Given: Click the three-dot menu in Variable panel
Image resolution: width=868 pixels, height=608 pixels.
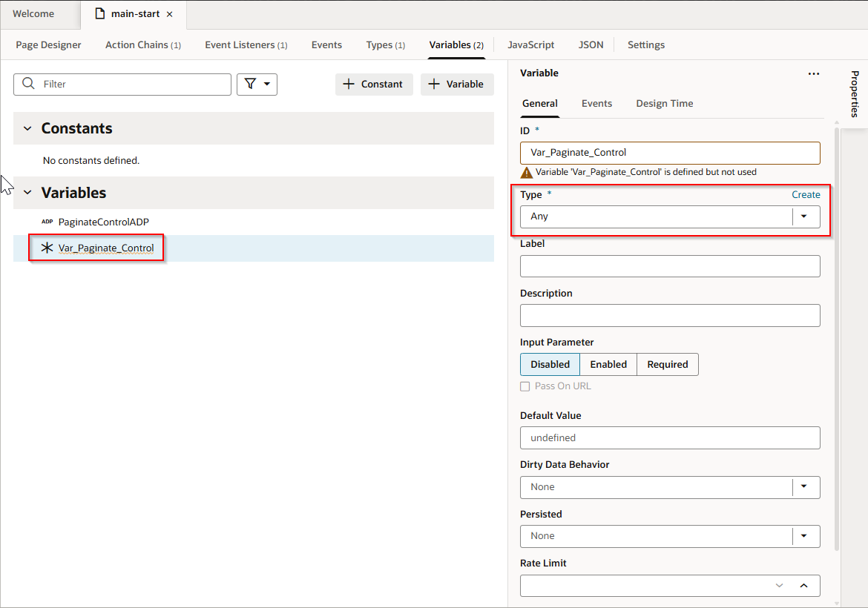Looking at the screenshot, I should coord(814,73).
